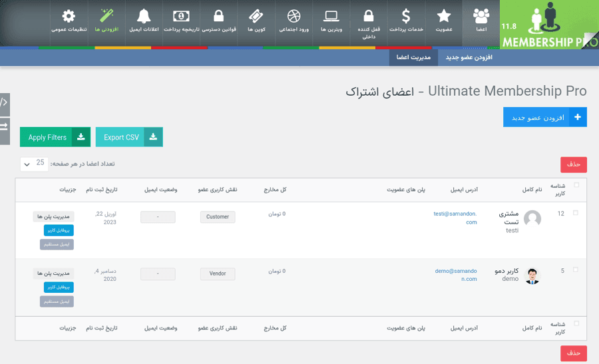Click the avatar of user demo
This screenshot has width=599, height=364.
532,275
